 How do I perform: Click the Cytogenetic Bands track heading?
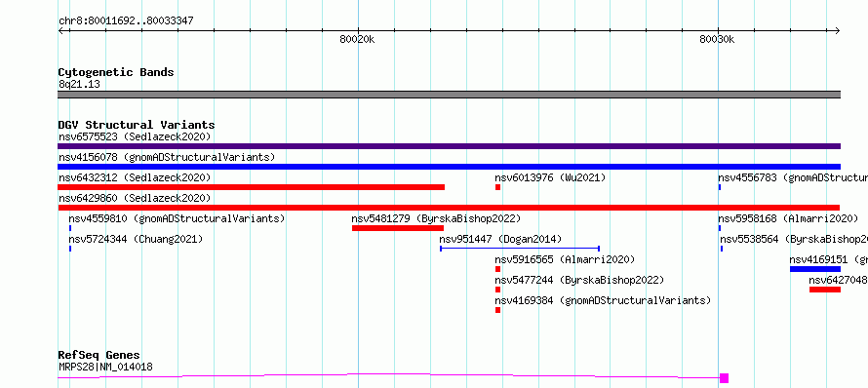(x=116, y=72)
